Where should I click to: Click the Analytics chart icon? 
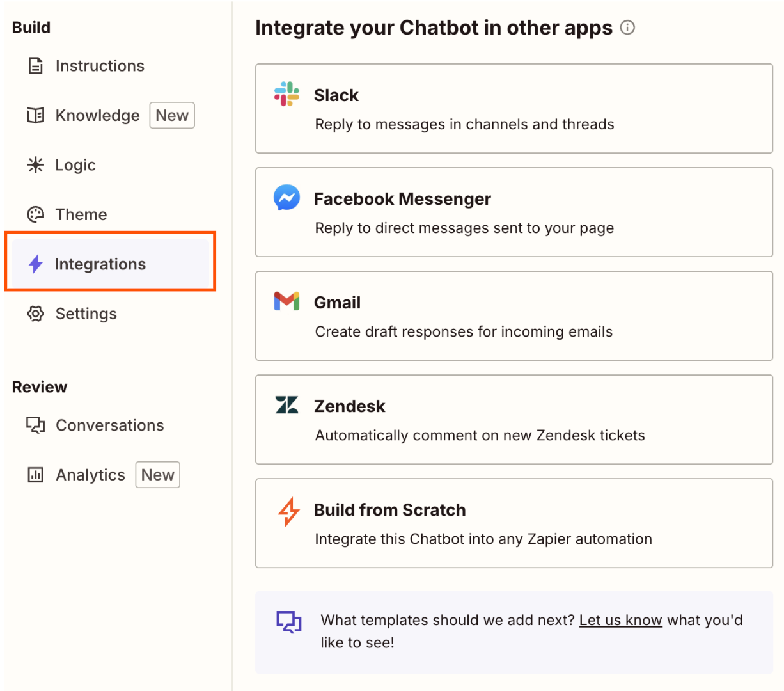(36, 475)
